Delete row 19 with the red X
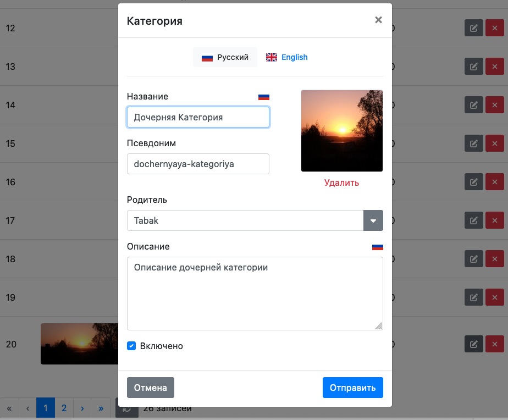508x420 pixels. [x=494, y=297]
